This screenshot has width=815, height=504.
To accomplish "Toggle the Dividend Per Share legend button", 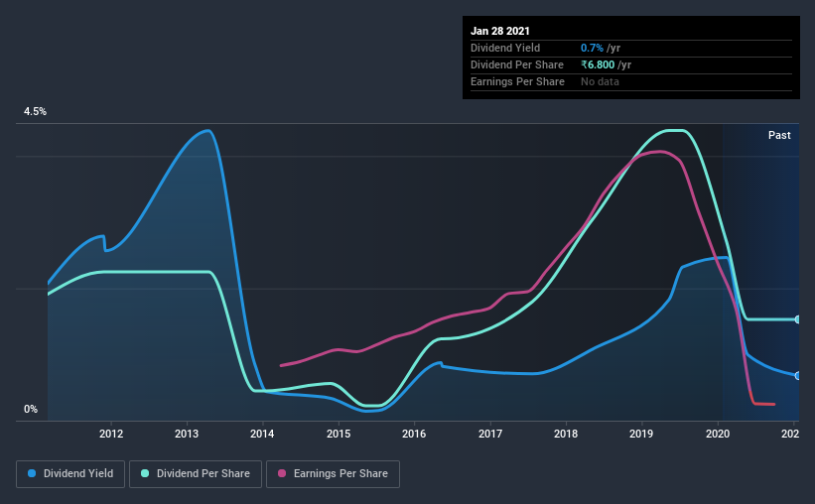I will point(196,474).
